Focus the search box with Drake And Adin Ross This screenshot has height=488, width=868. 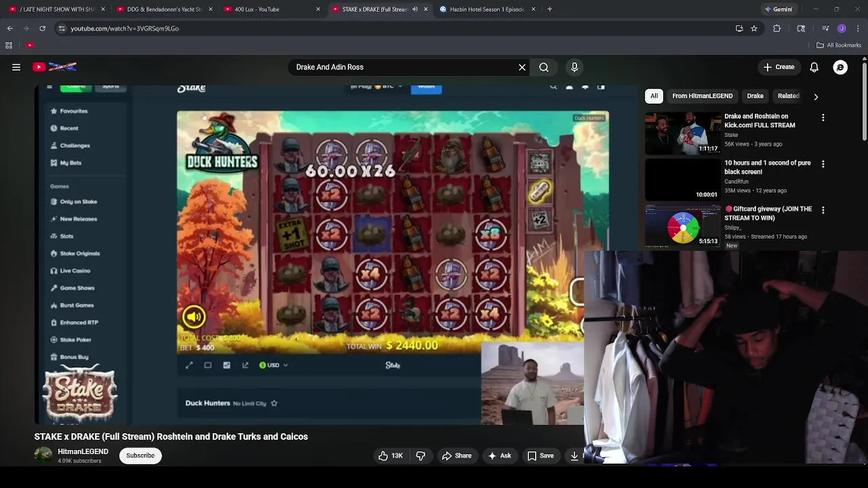pyautogui.click(x=403, y=67)
